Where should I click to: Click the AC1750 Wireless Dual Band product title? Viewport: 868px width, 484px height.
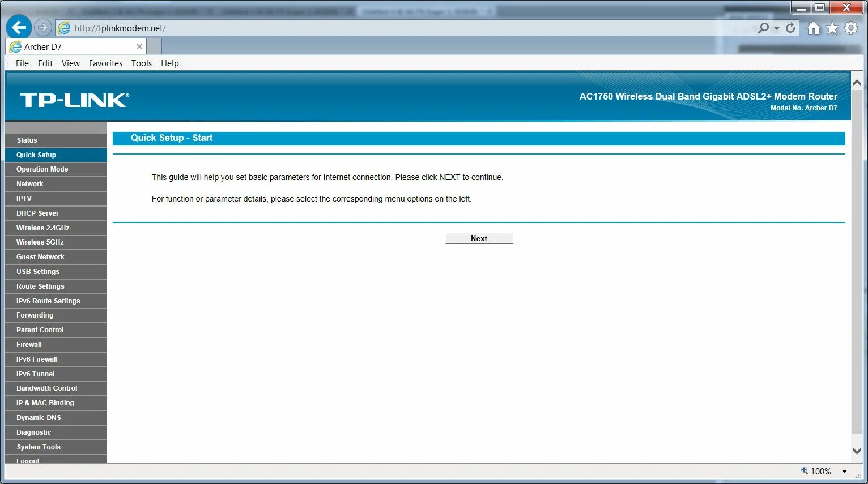point(708,96)
